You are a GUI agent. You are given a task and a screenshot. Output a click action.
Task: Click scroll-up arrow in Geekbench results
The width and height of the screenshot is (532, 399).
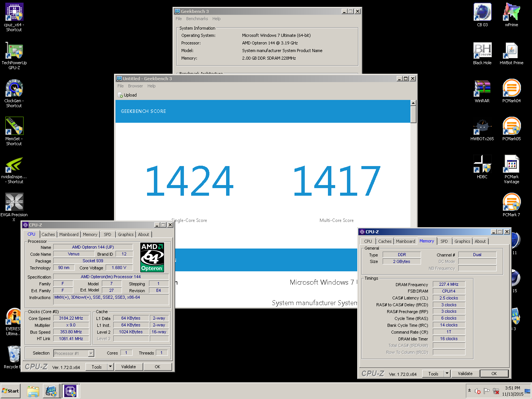[x=413, y=103]
